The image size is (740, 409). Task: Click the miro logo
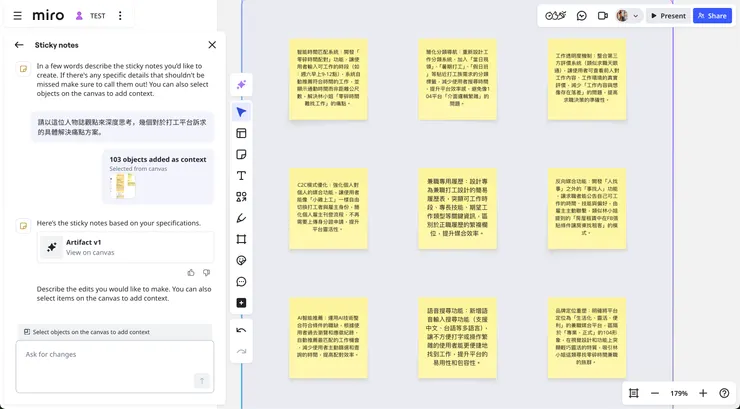tap(48, 16)
